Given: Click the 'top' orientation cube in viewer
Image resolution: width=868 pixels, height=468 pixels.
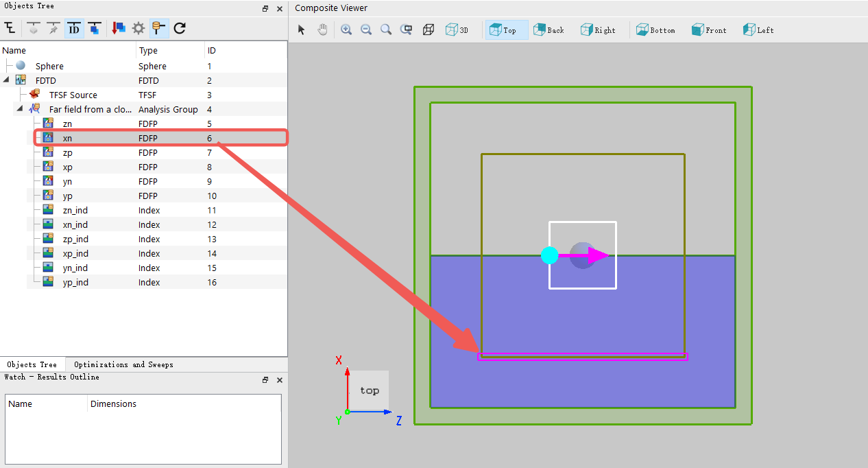Looking at the screenshot, I should click(x=370, y=390).
